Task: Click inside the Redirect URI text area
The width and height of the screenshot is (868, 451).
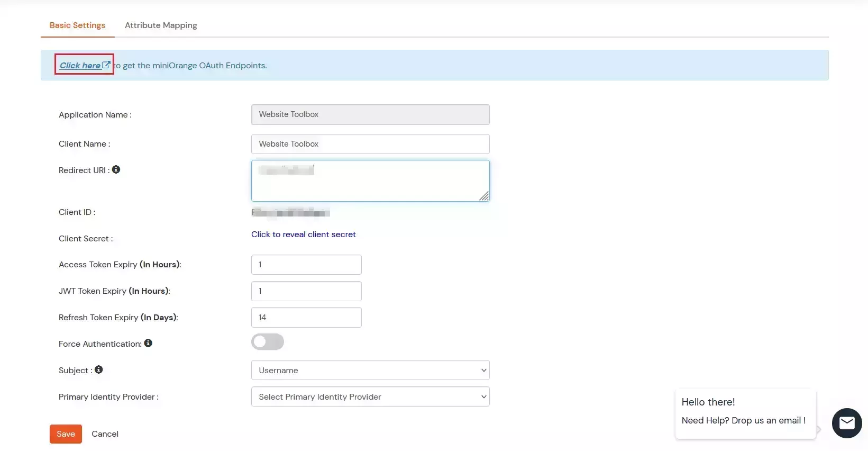Action: [x=370, y=181]
